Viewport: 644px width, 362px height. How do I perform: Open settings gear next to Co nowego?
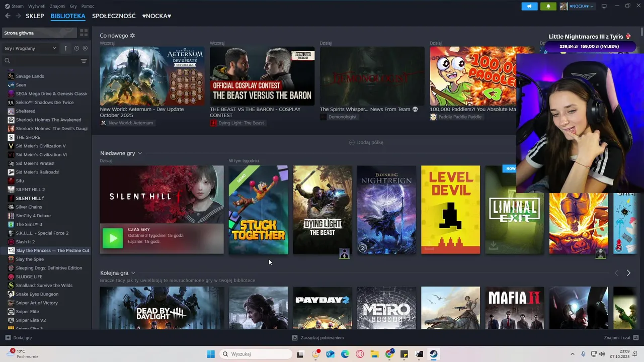point(132,36)
